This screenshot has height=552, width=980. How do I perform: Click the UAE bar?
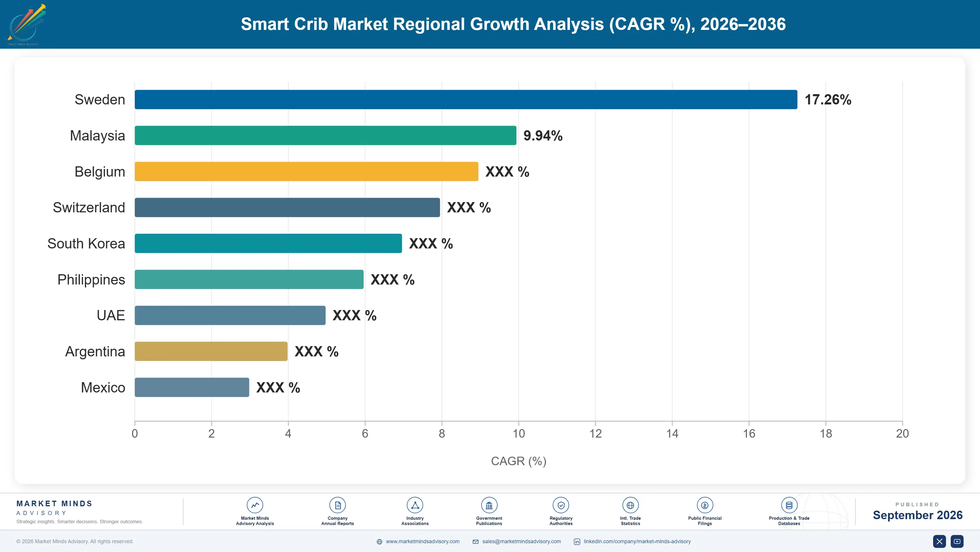pyautogui.click(x=230, y=315)
